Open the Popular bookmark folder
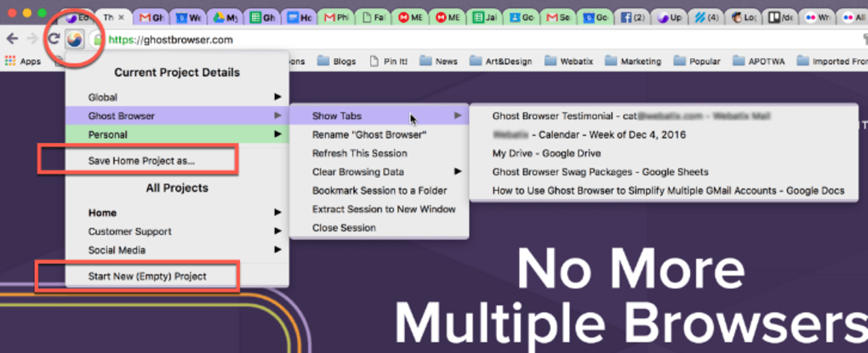The width and height of the screenshot is (868, 353). 698,61
